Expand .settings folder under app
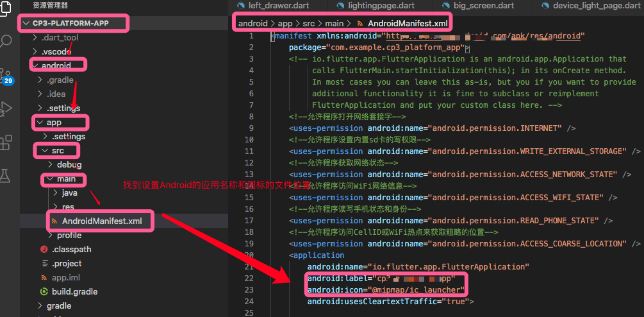644x317 pixels. 68,136
